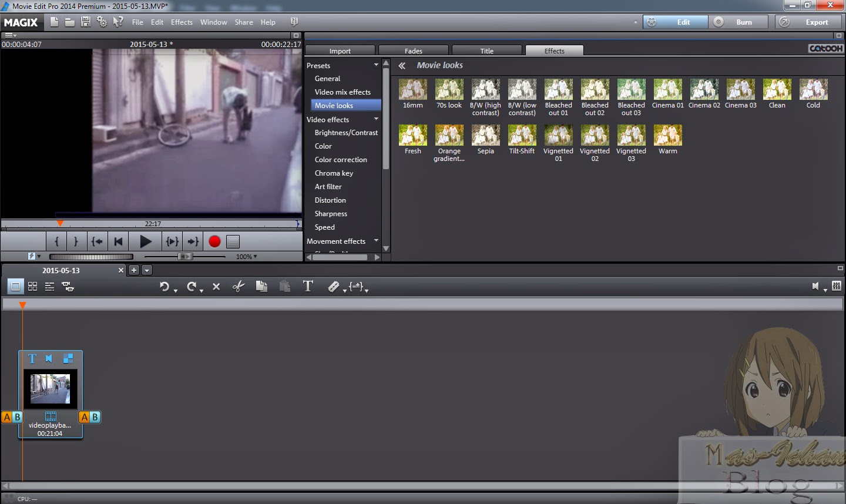
Task: Redo the last undone action
Action: (192, 287)
